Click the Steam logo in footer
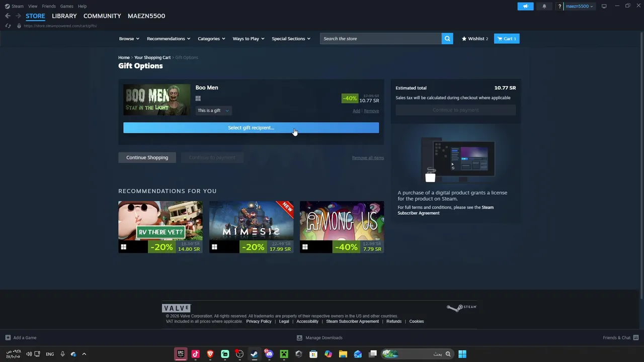Viewport: 644px width, 362px height. (461, 308)
